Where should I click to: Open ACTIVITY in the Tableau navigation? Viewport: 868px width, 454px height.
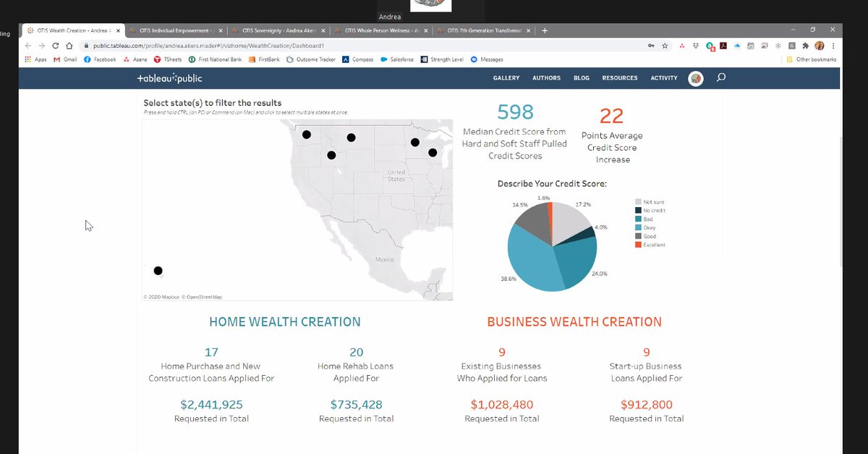tap(664, 78)
